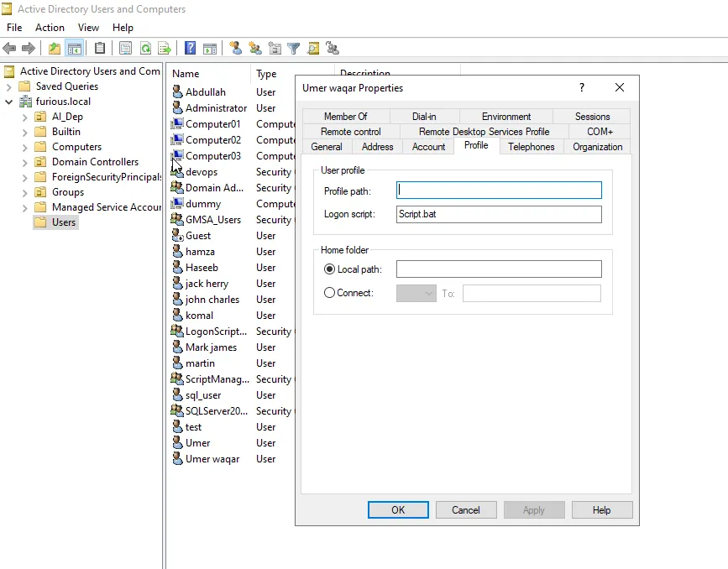This screenshot has width=728, height=569.
Task: Collapse the furious.local domain node
Action: (9, 102)
